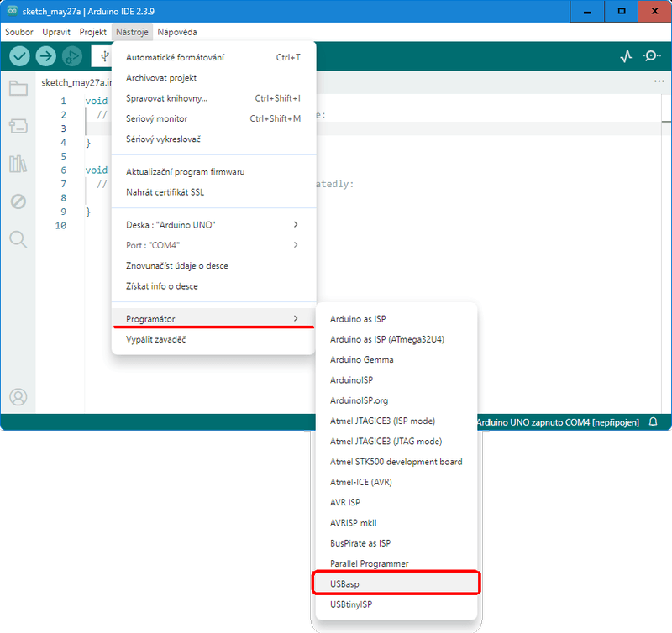Maximize the Arduino IDE window
The height and width of the screenshot is (633, 672).
pos(621,12)
